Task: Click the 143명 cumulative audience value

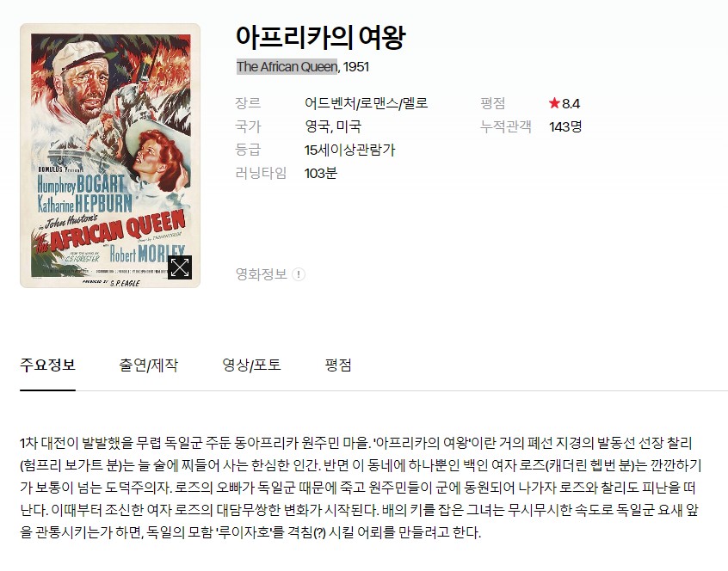Action: 565,126
